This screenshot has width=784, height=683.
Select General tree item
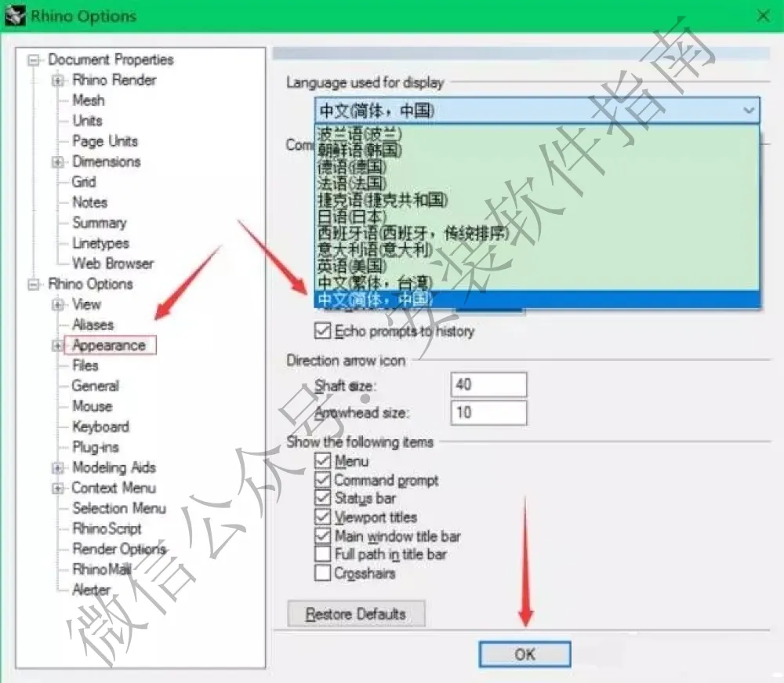(96, 386)
